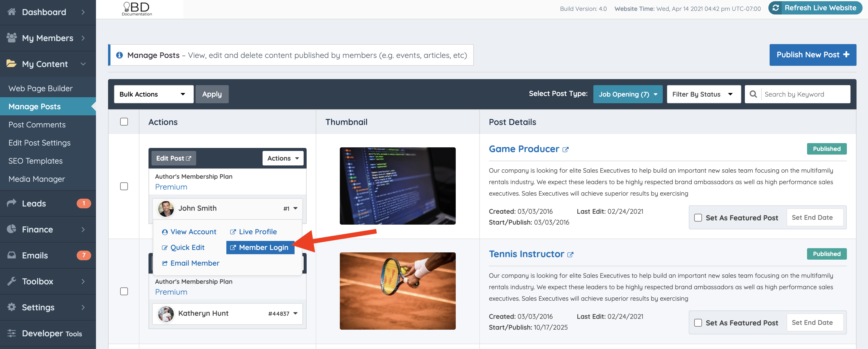868x349 pixels.
Task: Open the Job Opening post type dropdown
Action: tap(628, 94)
